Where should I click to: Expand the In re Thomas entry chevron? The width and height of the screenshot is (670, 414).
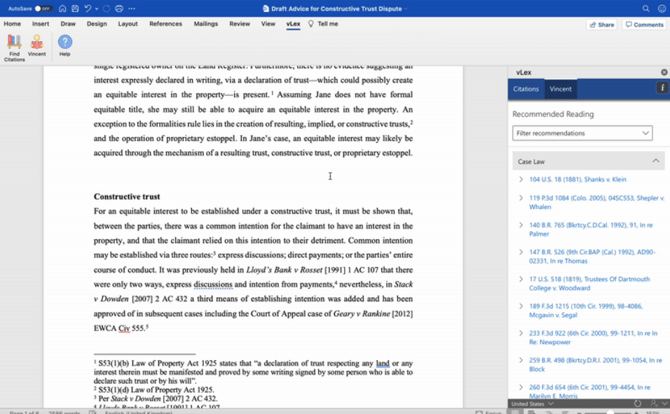coord(521,252)
